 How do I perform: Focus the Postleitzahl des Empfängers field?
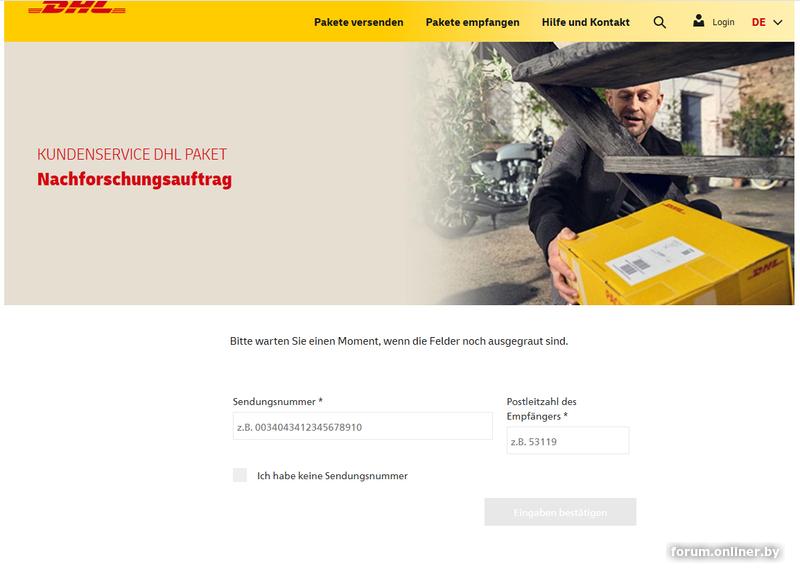568,441
